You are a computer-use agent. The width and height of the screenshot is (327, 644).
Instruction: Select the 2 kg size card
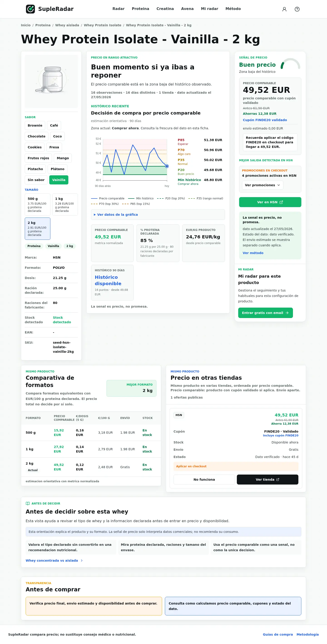pos(37,228)
